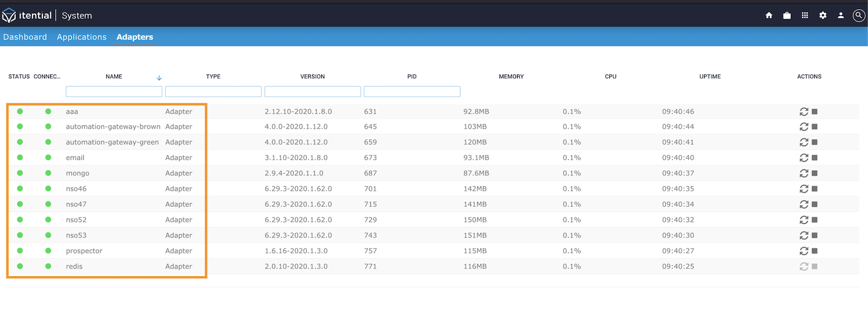The image size is (868, 309).
Task: Click the TYPE filter field
Action: click(213, 91)
